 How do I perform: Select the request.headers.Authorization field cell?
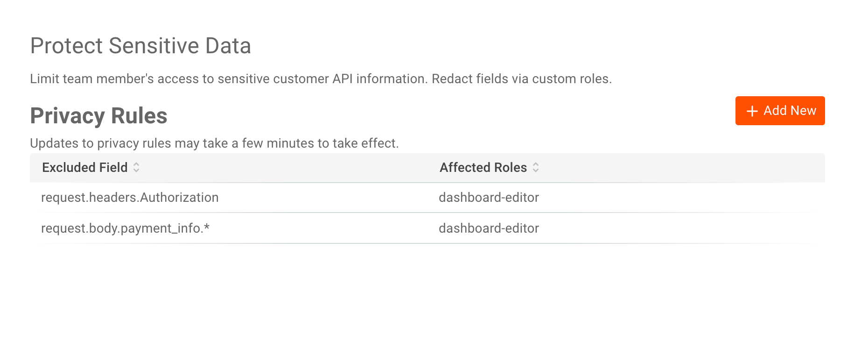coord(130,198)
